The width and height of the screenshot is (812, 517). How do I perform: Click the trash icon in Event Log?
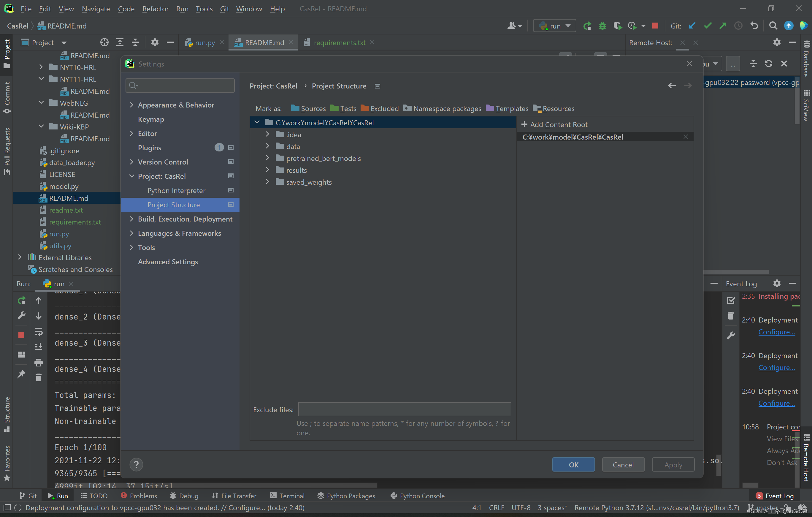click(730, 316)
